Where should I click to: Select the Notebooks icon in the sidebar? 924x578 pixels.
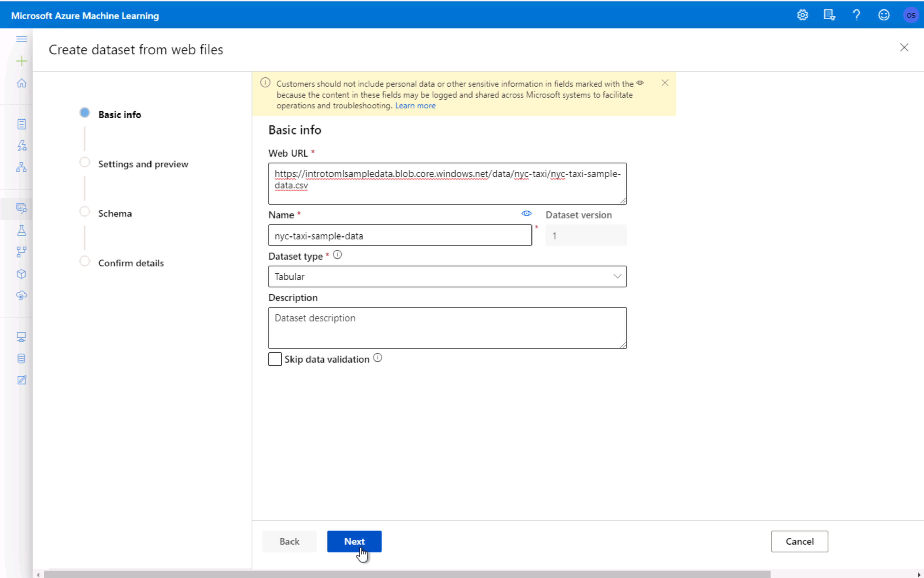click(x=21, y=123)
